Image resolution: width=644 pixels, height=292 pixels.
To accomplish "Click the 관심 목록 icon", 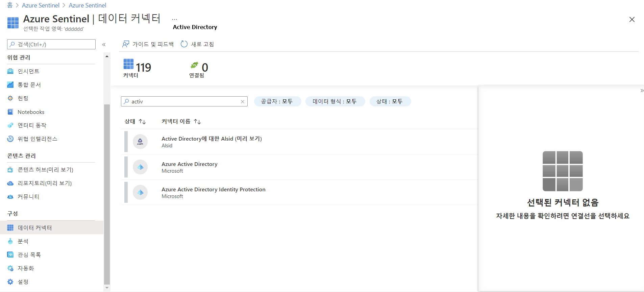I will pyautogui.click(x=10, y=255).
